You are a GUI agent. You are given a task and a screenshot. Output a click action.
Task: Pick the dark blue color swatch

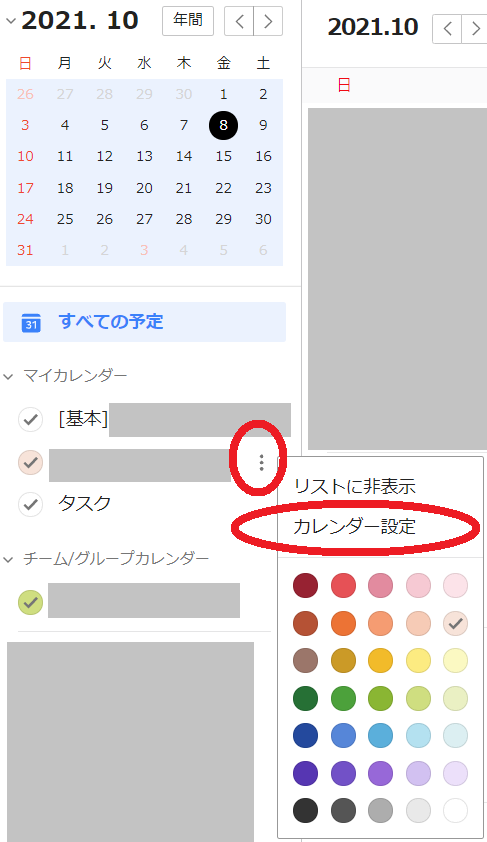pyautogui.click(x=306, y=736)
